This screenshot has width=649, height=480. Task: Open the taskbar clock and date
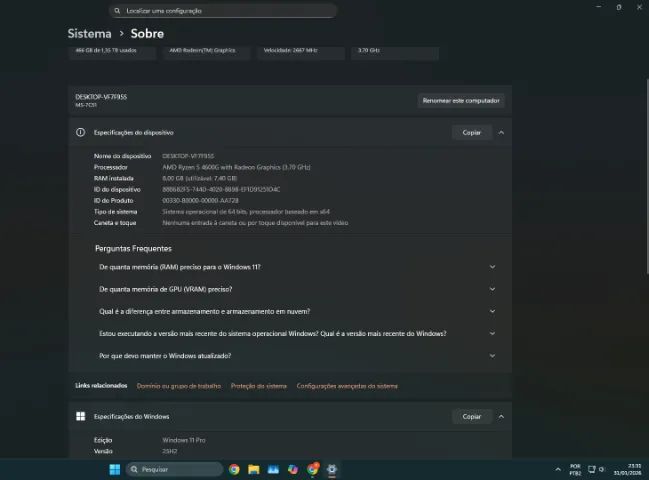click(x=627, y=469)
